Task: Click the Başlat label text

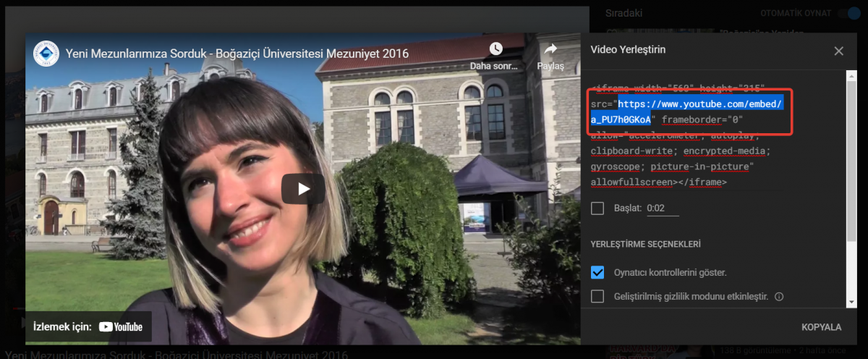Action: point(628,208)
